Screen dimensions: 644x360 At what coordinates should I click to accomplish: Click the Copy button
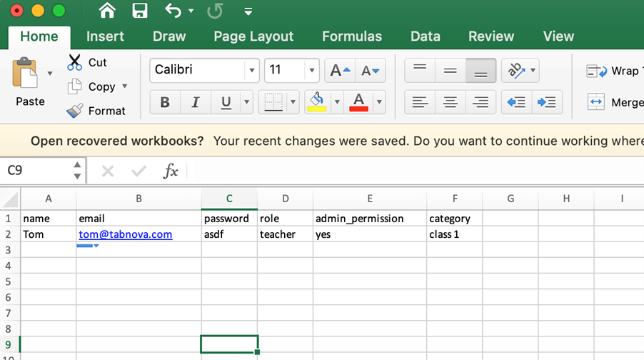tap(92, 86)
